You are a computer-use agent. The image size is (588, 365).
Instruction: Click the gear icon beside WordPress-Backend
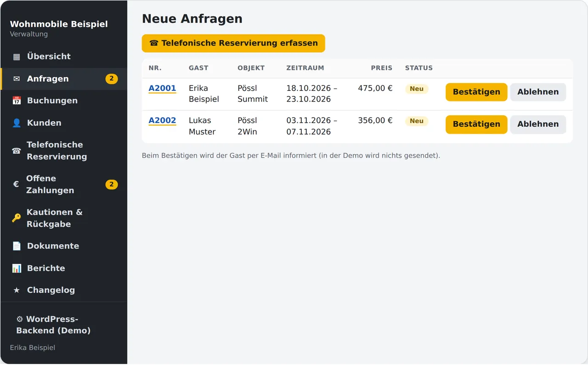pos(20,319)
